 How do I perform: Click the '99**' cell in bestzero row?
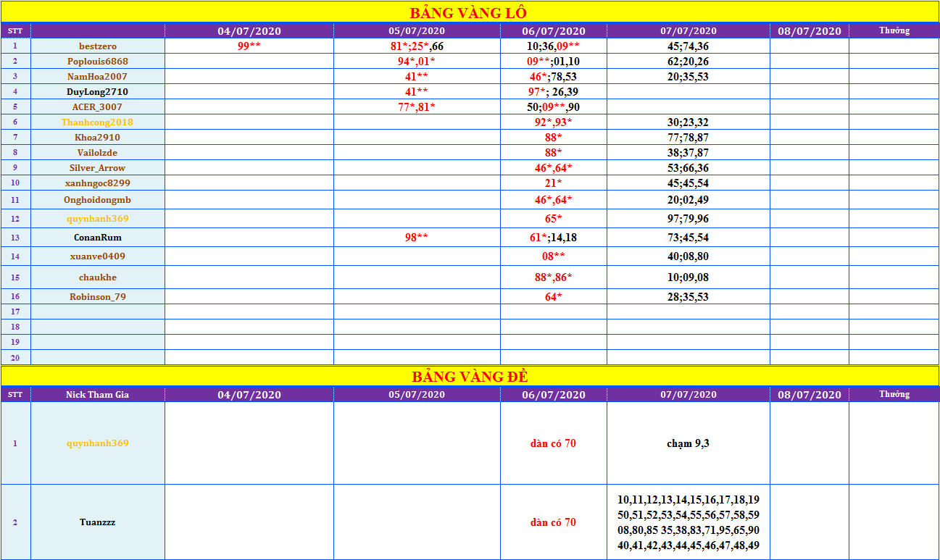pyautogui.click(x=249, y=46)
